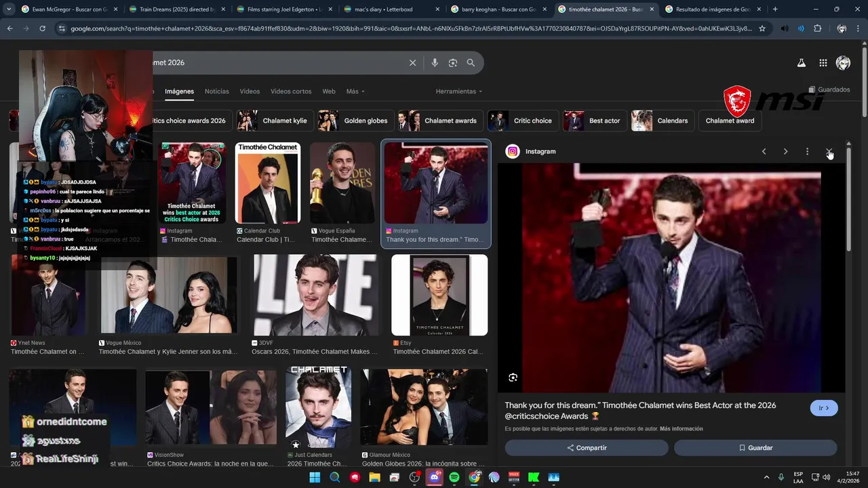Screen dimensions: 868x488
Task: Close the image preview panel
Action: tap(829, 151)
